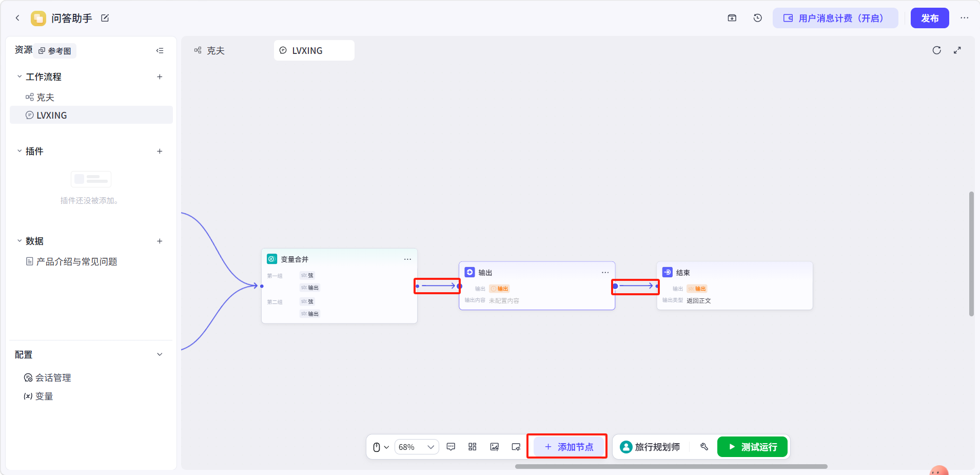Viewport: 980px width, 475px height.
Task: Click the image icon in bottom toolbar
Action: (495, 447)
